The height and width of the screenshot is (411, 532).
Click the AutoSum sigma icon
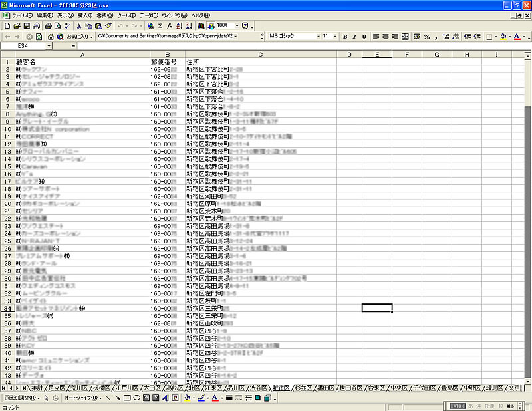point(160,25)
